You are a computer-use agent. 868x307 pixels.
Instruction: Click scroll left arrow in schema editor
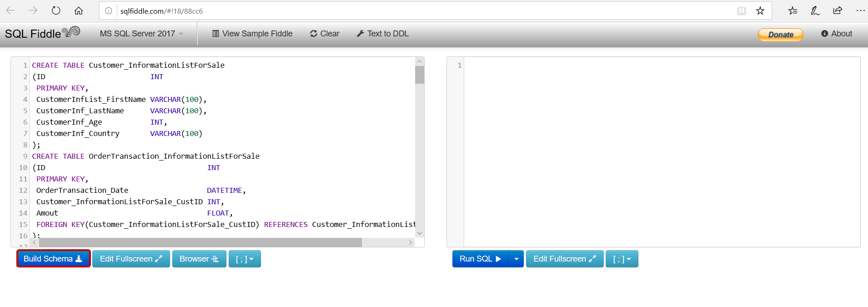click(x=35, y=242)
